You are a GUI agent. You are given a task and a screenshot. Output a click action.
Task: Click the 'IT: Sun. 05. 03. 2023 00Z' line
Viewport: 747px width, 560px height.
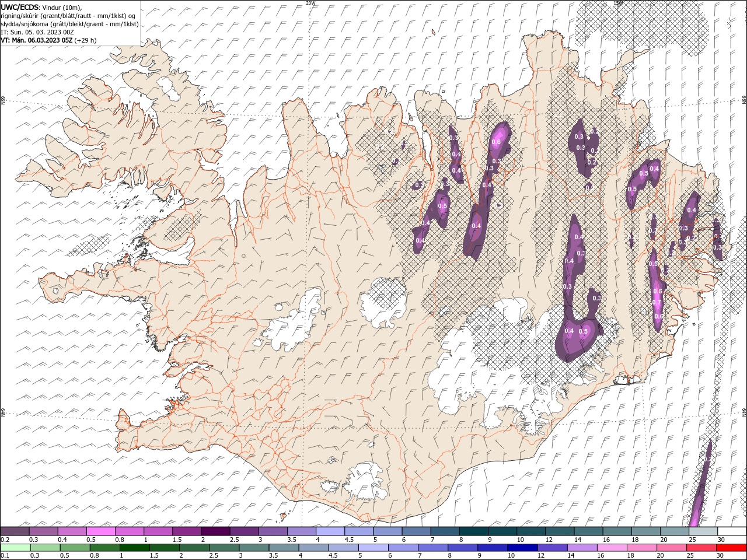click(37, 32)
